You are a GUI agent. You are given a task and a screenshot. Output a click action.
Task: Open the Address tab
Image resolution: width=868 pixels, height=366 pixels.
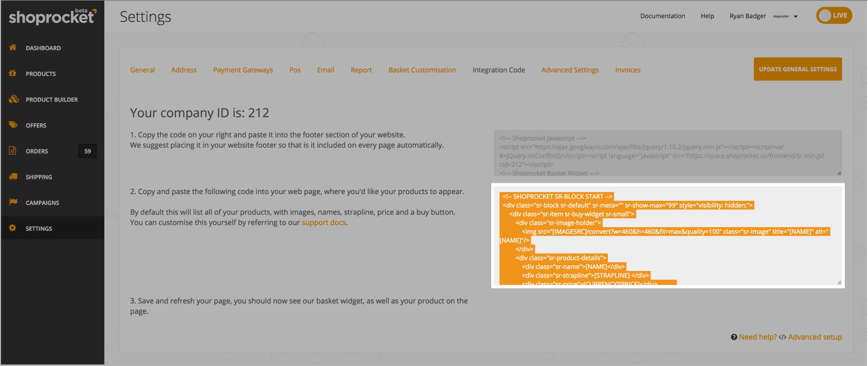(x=184, y=70)
